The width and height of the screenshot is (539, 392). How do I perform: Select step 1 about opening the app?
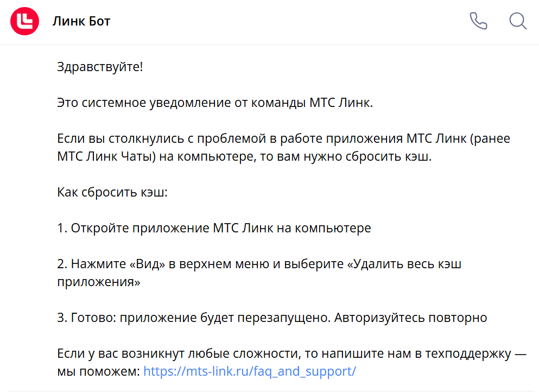(214, 228)
